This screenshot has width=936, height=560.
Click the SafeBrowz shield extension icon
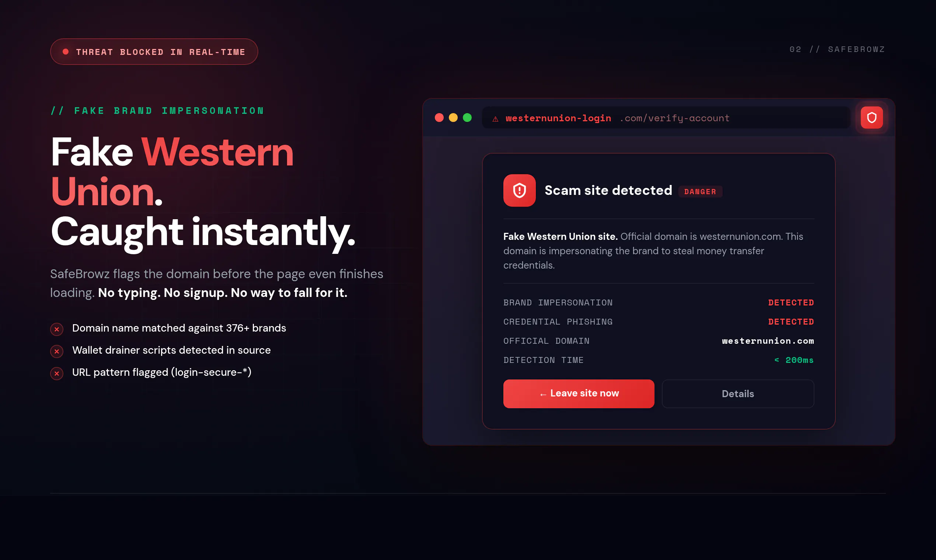click(872, 118)
